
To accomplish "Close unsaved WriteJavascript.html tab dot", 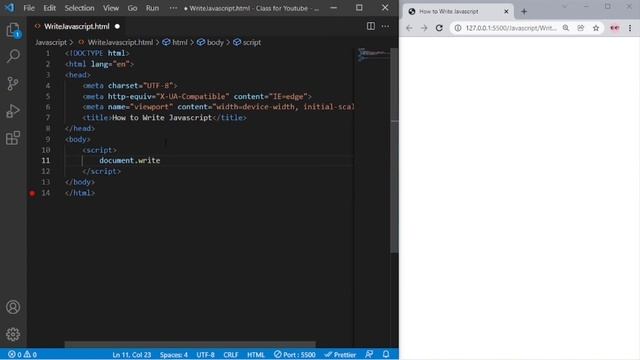I will click(x=117, y=26).
